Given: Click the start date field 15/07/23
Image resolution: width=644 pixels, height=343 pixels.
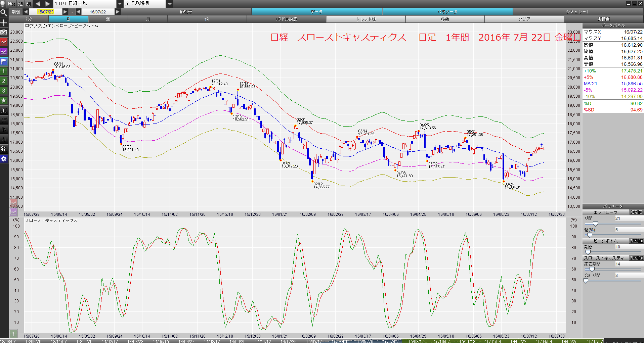Looking at the screenshot, I should click(45, 12).
